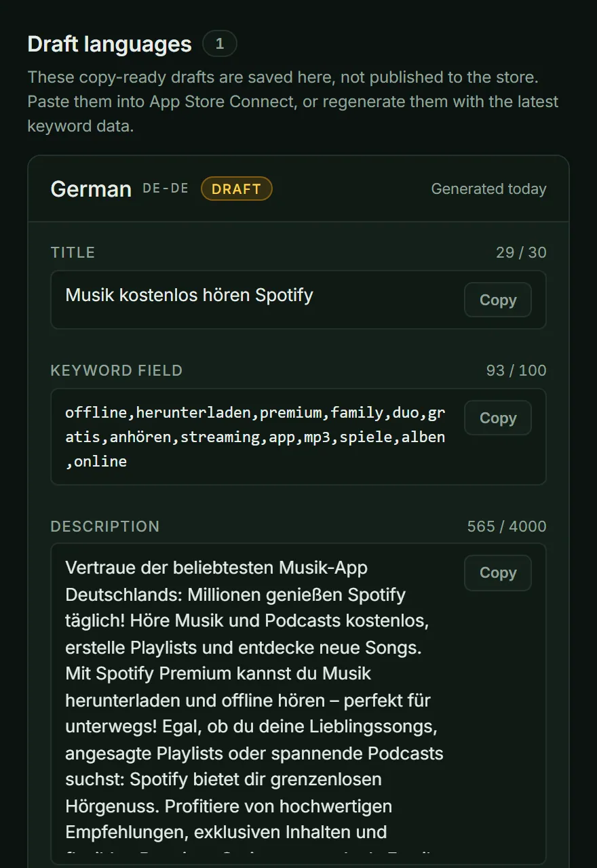Click the 'DESCRIPTION' section label
Image resolution: width=597 pixels, height=868 pixels.
click(105, 526)
